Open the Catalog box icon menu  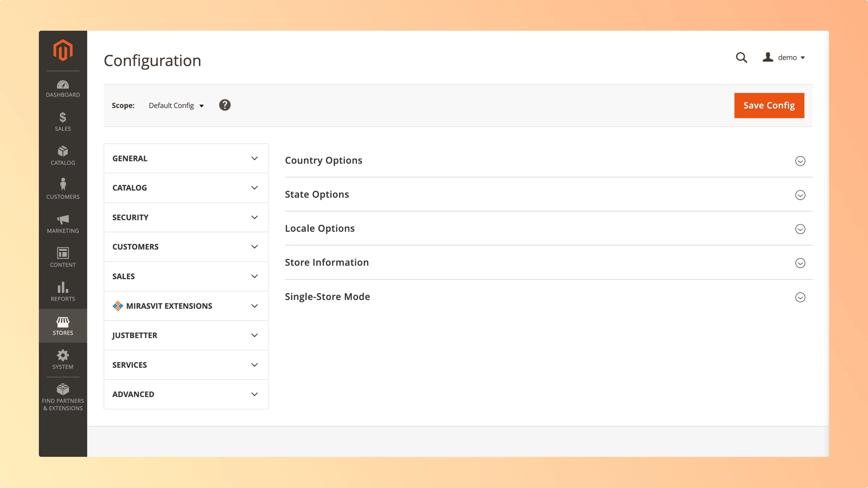pos(63,156)
